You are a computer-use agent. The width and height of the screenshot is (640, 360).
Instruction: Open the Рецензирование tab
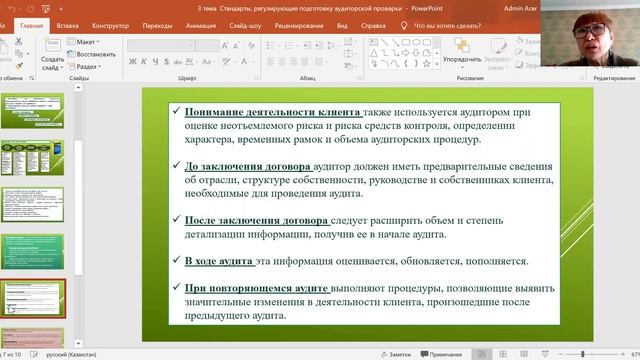(x=299, y=26)
